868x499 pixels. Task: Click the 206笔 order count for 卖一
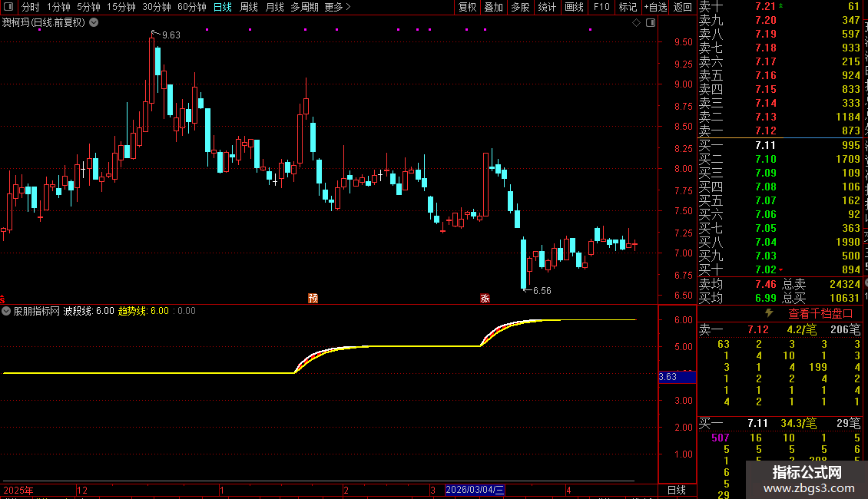pos(845,329)
